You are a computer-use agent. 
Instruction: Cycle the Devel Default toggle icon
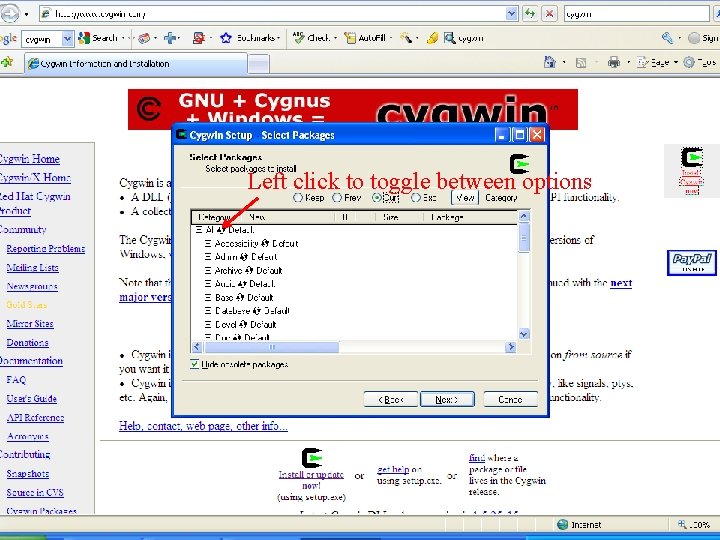pyautogui.click(x=243, y=325)
